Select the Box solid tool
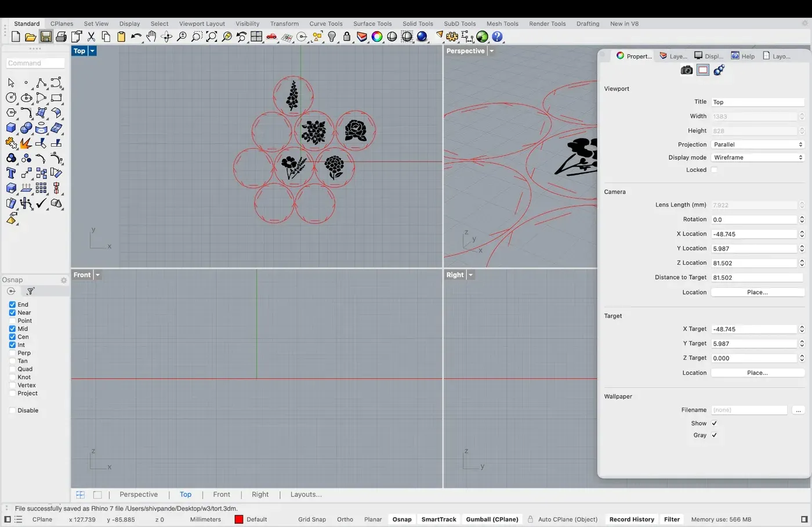 11,128
